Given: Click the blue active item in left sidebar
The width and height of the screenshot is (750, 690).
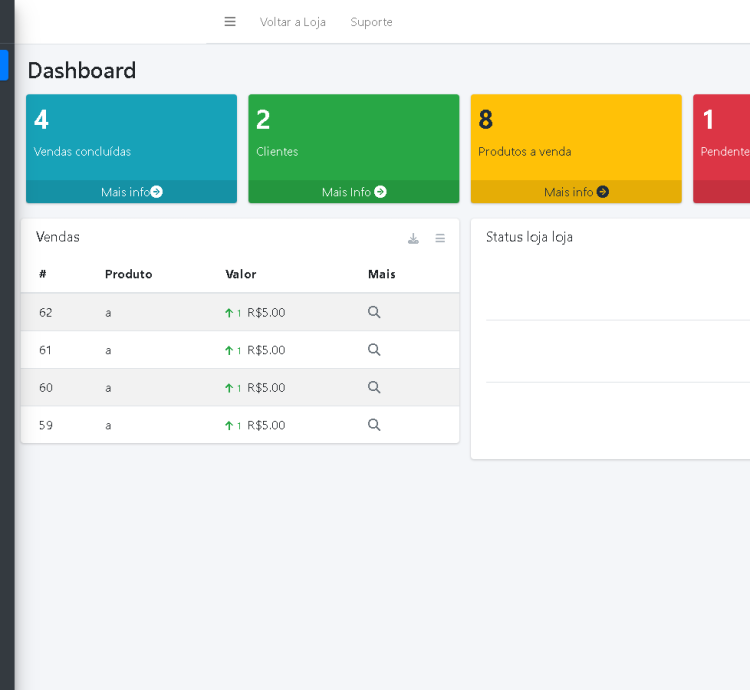Looking at the screenshot, I should (x=4, y=65).
